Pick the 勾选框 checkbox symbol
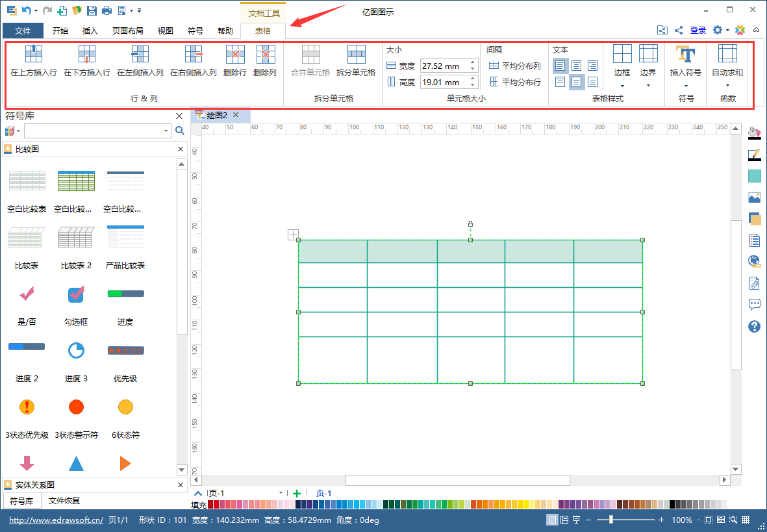The width and height of the screenshot is (767, 532). (x=76, y=294)
